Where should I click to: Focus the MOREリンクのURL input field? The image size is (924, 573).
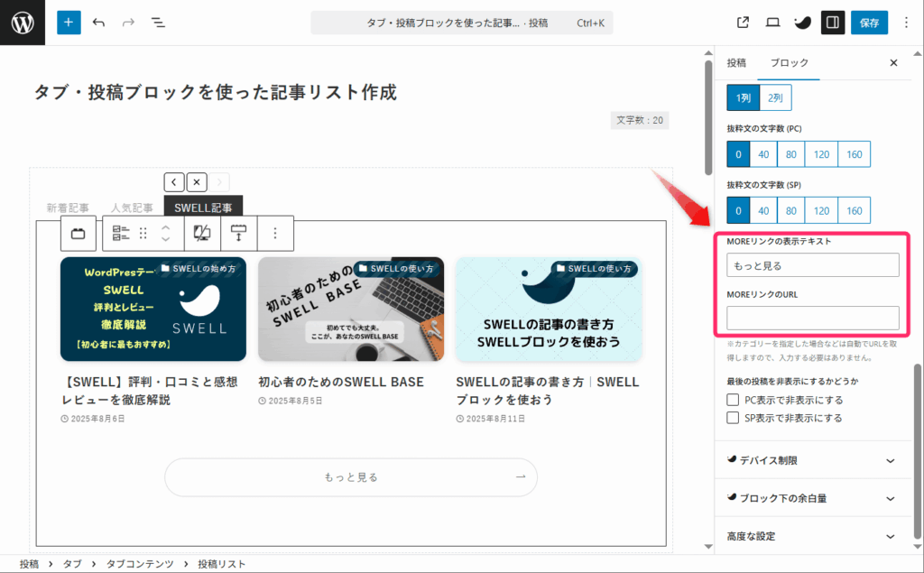[x=813, y=319]
